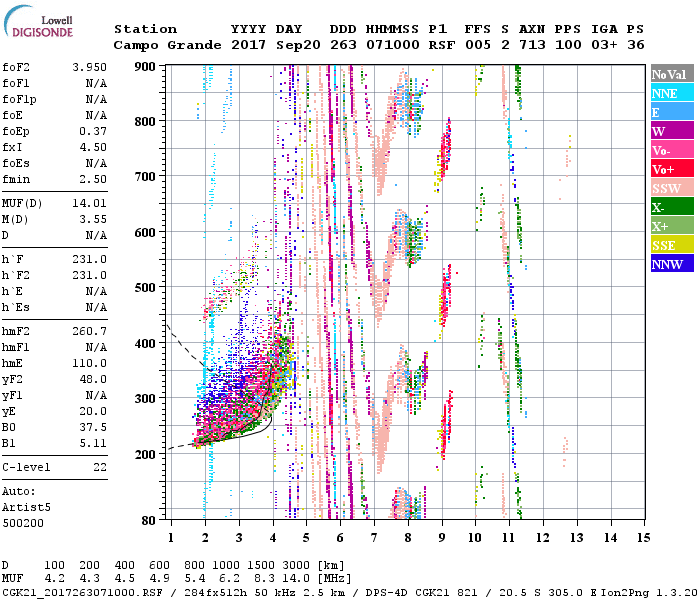
Task: Click the yE value 20.0
Action: 93,412
